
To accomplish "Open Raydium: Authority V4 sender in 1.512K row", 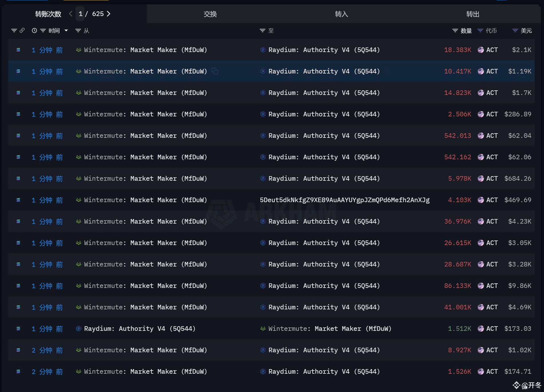I will [x=140, y=329].
